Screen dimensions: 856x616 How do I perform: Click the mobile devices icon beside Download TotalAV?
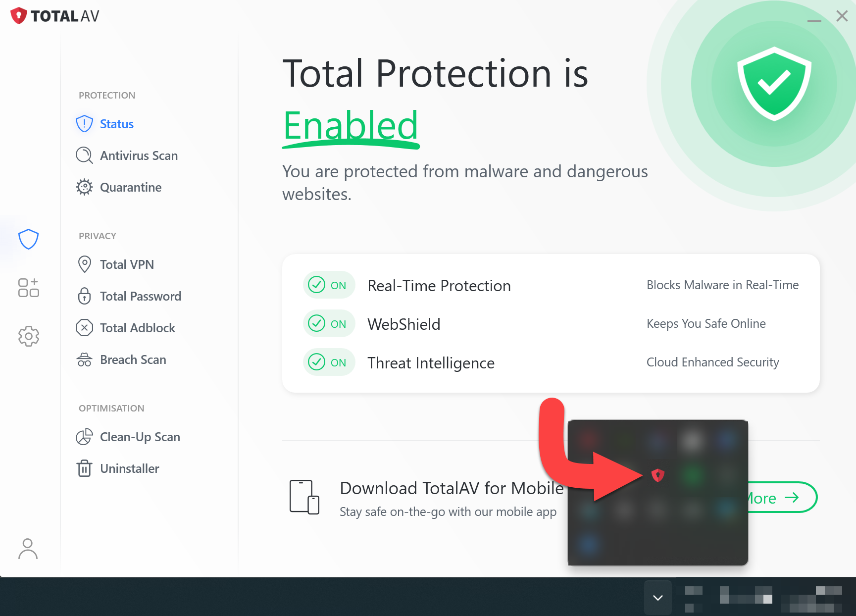coord(304,497)
